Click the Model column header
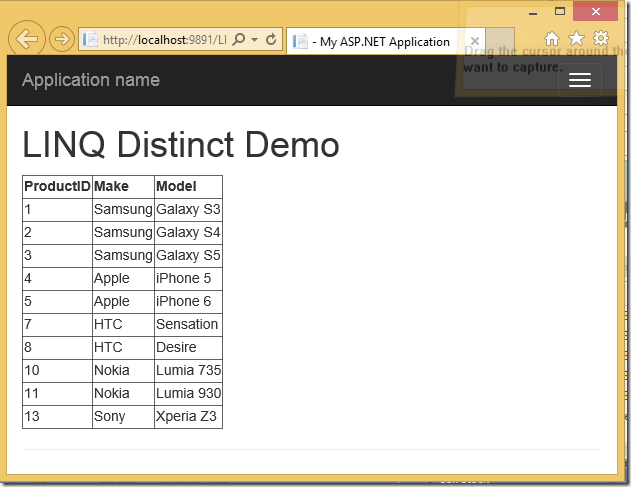This screenshot has height=487, width=631. (188, 186)
